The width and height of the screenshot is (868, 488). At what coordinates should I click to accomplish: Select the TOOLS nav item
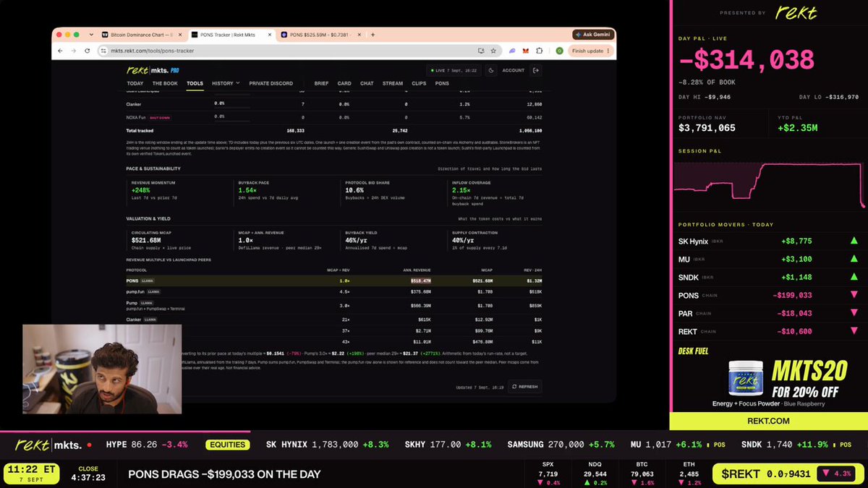(195, 83)
